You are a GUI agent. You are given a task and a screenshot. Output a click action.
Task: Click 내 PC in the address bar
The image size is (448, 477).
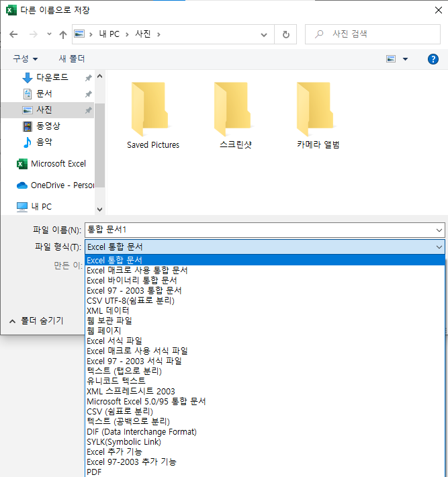click(x=109, y=34)
